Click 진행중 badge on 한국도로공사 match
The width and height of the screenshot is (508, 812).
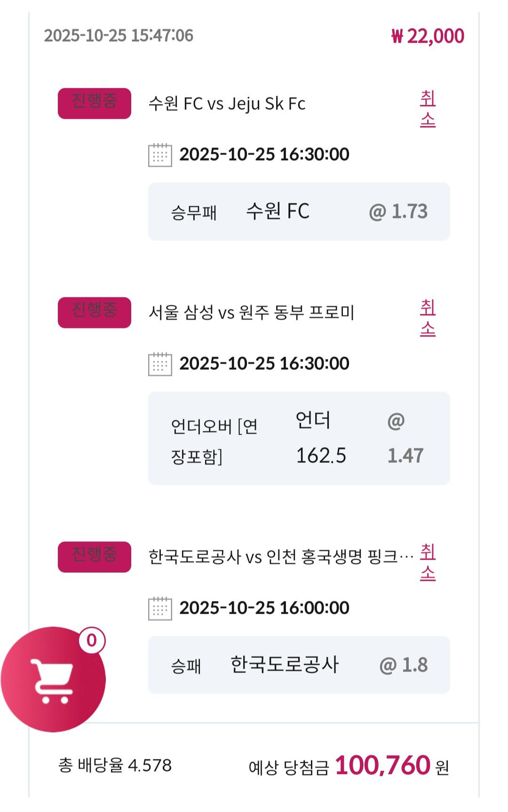(94, 557)
